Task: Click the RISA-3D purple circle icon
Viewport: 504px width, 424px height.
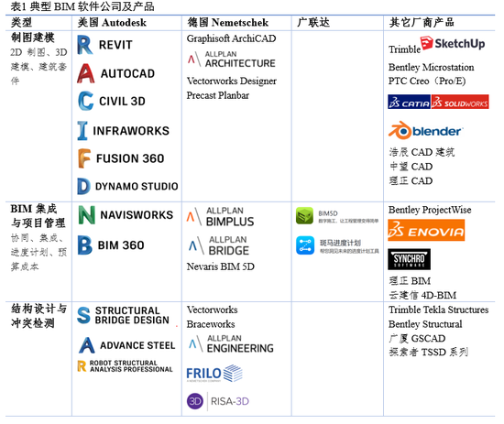Action: [195, 401]
